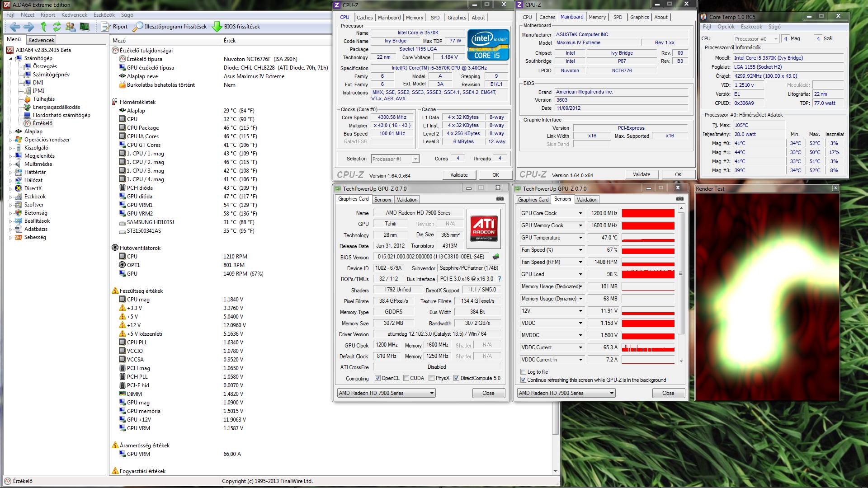Select Hordozható számítógép tree item
This screenshot has height=488, width=868.
(x=57, y=115)
